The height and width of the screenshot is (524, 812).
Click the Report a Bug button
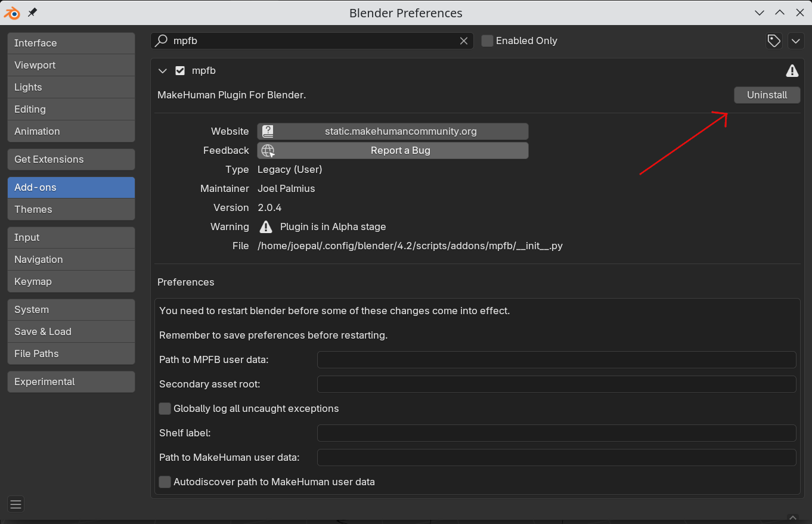(393, 150)
